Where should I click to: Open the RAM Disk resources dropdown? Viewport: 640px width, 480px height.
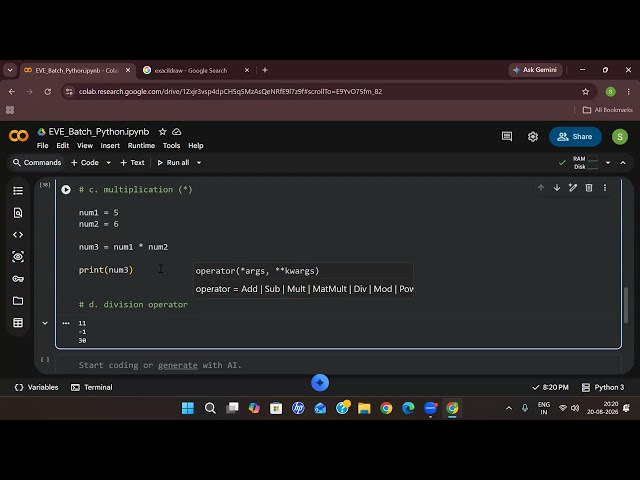pos(608,162)
